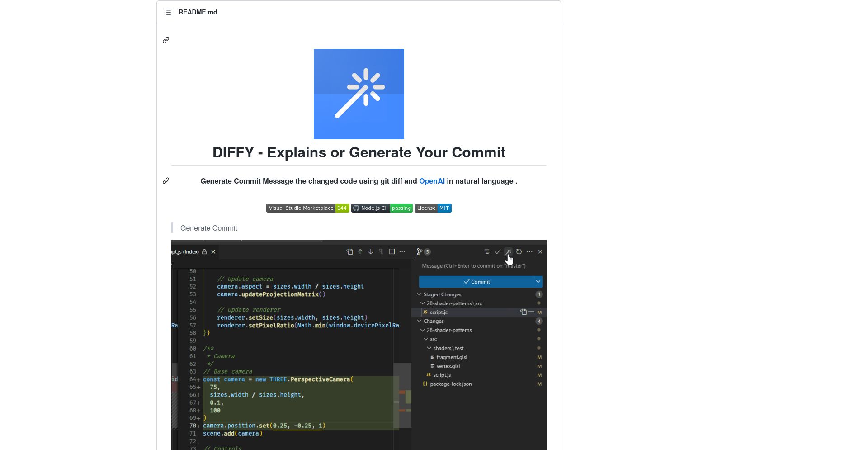Click code line scene.add(camera)
The height and width of the screenshot is (450, 868).
click(232, 433)
